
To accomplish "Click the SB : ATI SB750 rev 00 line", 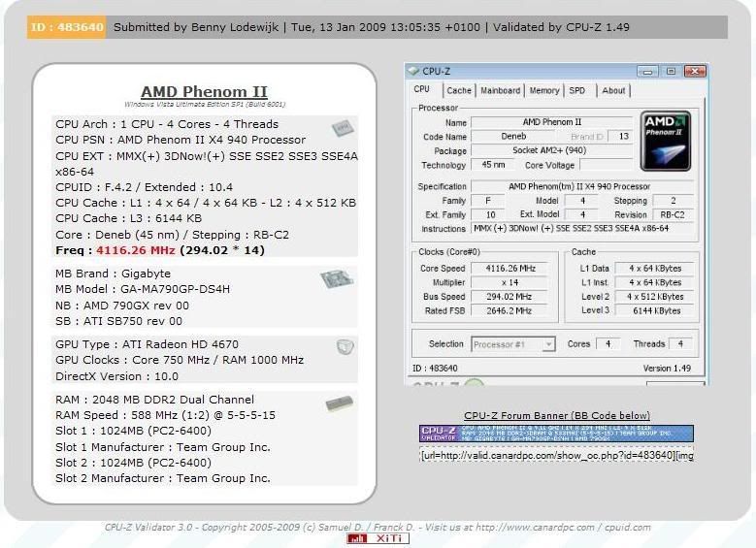I will point(118,321).
